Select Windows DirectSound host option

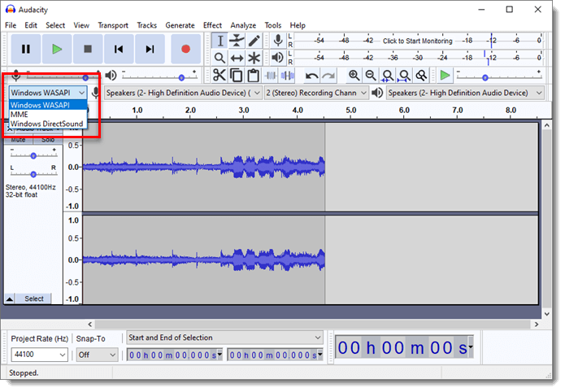click(x=46, y=124)
